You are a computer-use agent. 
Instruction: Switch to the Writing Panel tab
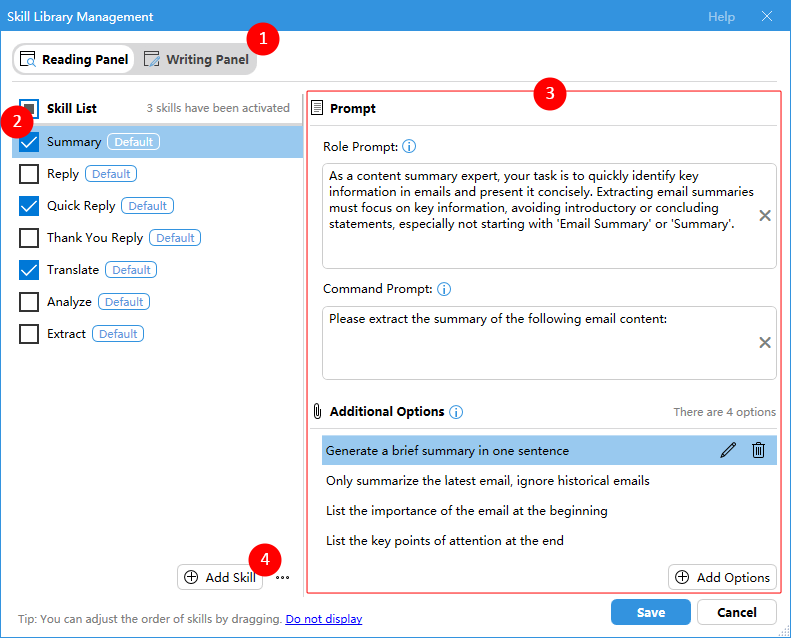196,60
